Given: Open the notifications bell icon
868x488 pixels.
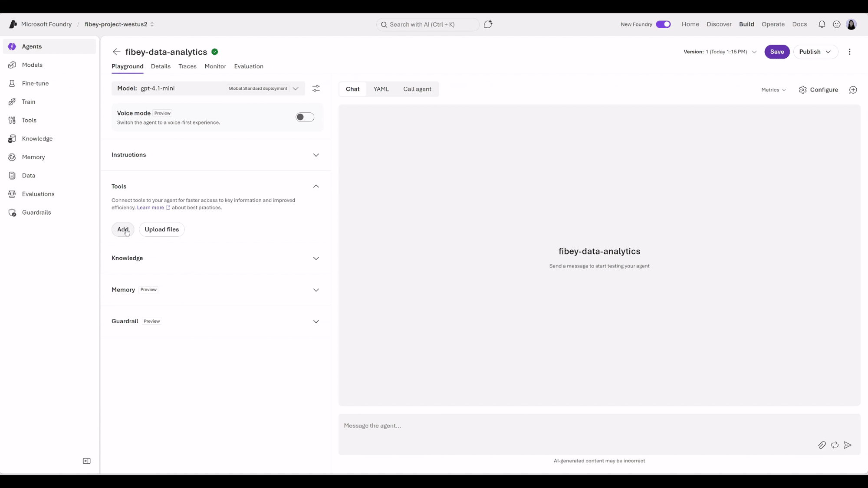Looking at the screenshot, I should pos(822,24).
